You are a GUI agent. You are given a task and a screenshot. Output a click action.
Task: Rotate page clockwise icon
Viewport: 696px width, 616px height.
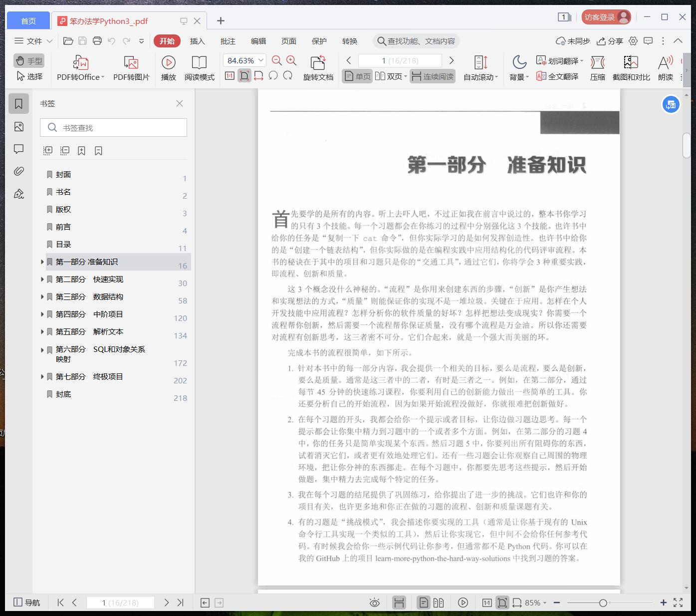pos(288,76)
